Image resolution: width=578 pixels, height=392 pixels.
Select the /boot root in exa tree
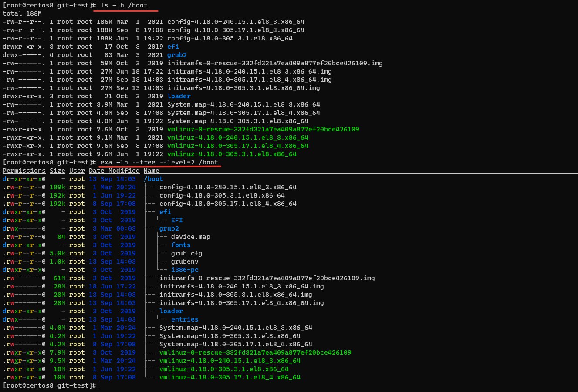[153, 179]
